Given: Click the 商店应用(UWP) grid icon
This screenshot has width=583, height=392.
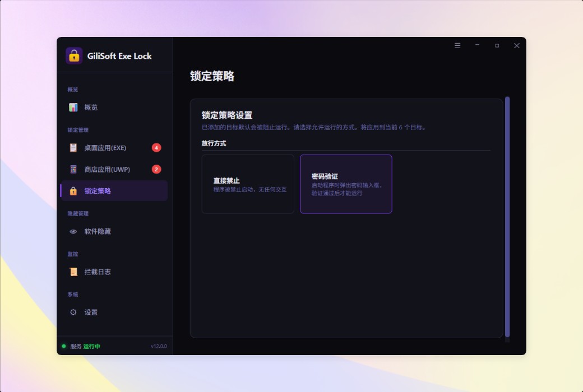Looking at the screenshot, I should click(73, 170).
